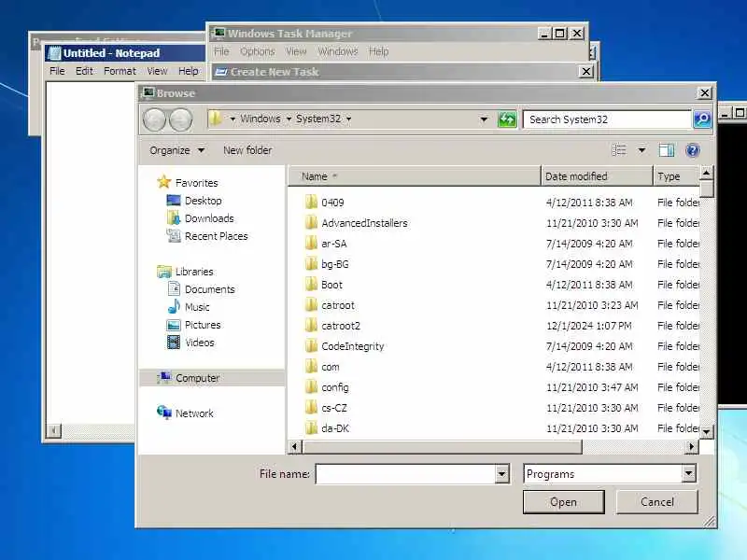Select the bg-BG folder icon
This screenshot has width=747, height=560.
pos(311,263)
